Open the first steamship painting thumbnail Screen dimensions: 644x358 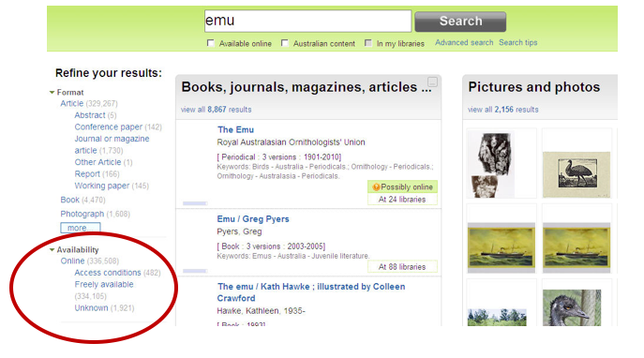[502, 248]
